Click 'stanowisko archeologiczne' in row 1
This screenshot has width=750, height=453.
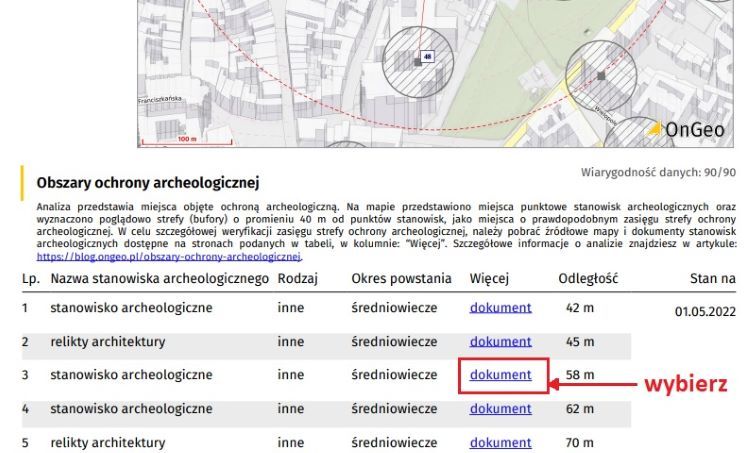click(131, 308)
